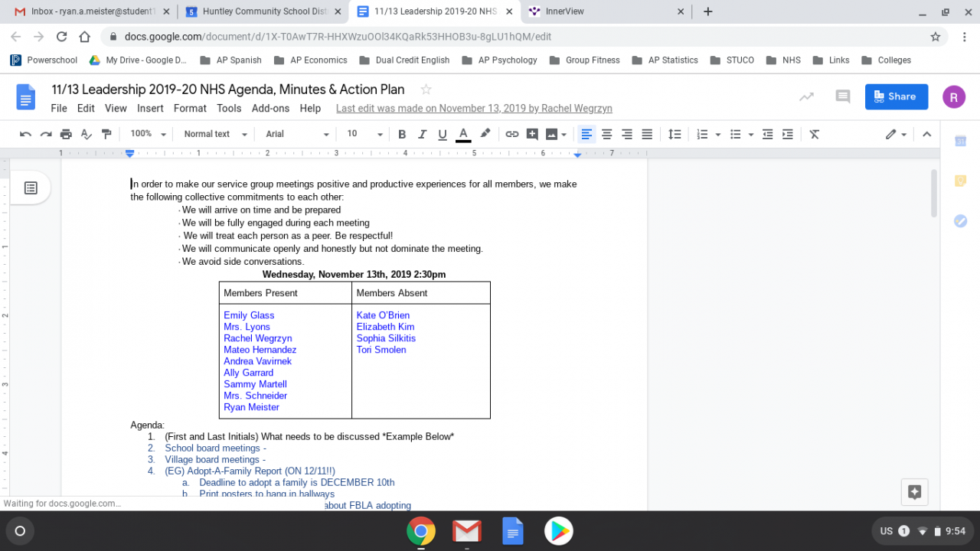Expand the insert image dropdown arrow
This screenshot has height=551, width=980.
pos(564,134)
